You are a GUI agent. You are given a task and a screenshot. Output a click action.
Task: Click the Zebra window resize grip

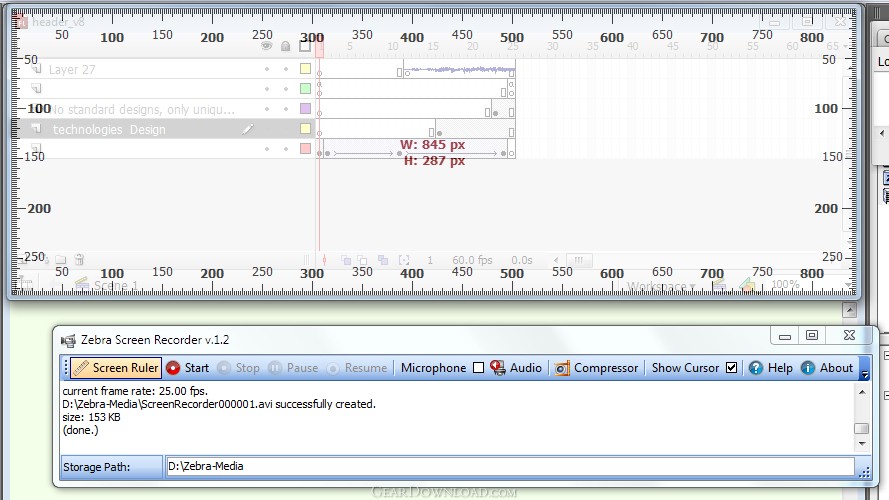(865, 472)
